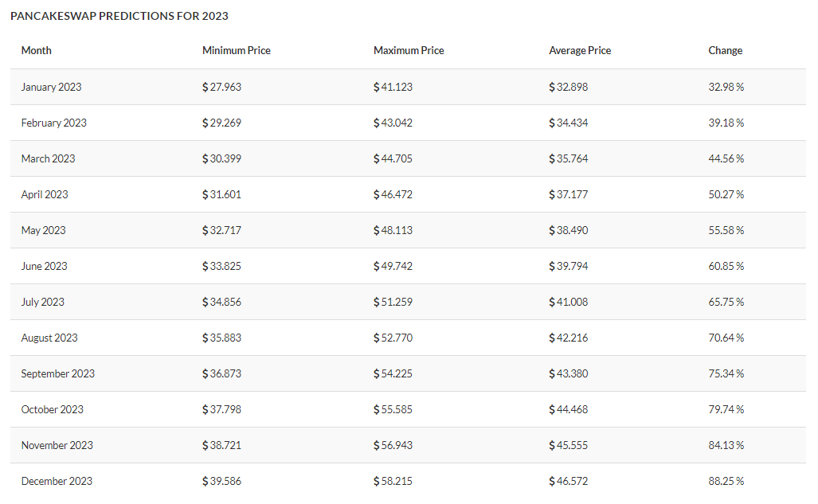Click the PancakeSwap Predictions for 2023 heading
The image size is (818, 504).
tap(119, 16)
